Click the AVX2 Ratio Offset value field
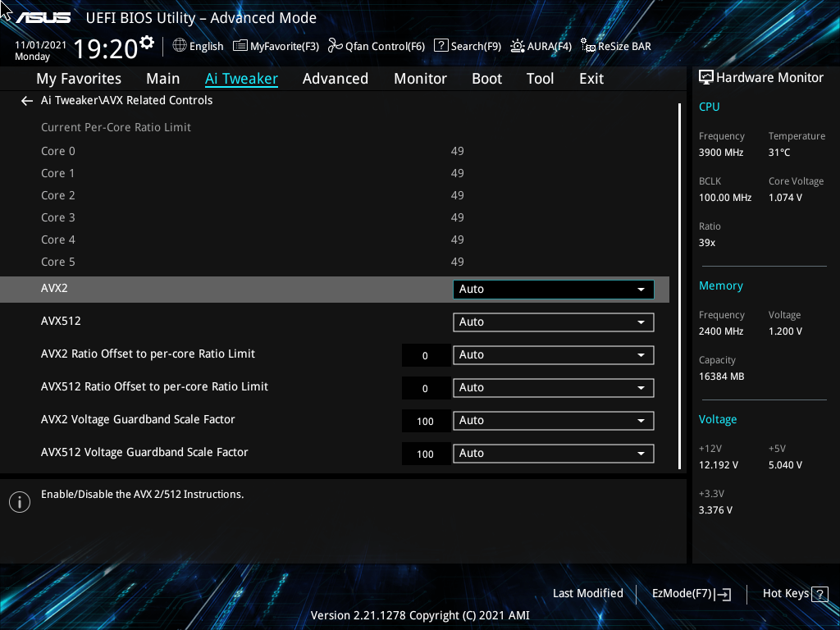The width and height of the screenshot is (840, 630). click(x=426, y=356)
